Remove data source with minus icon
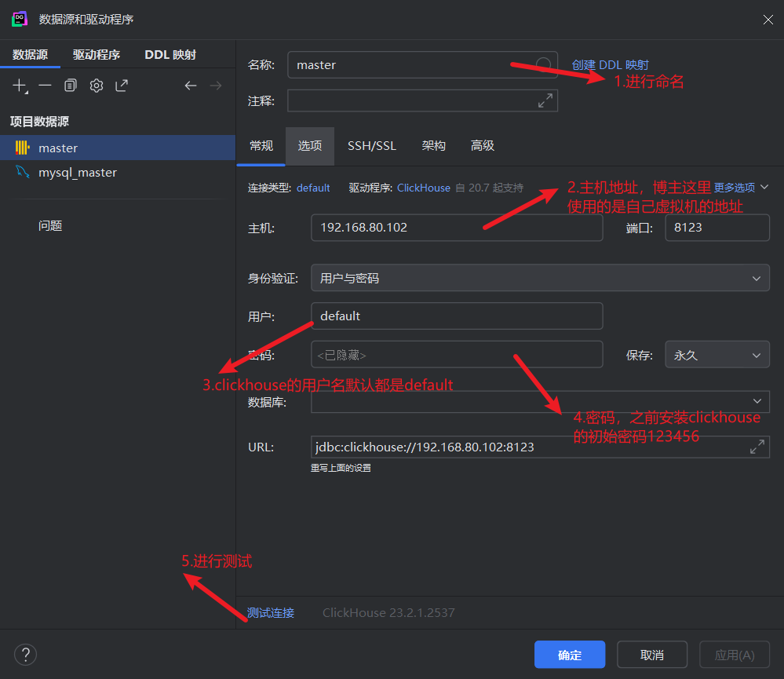The image size is (784, 679). pos(45,86)
